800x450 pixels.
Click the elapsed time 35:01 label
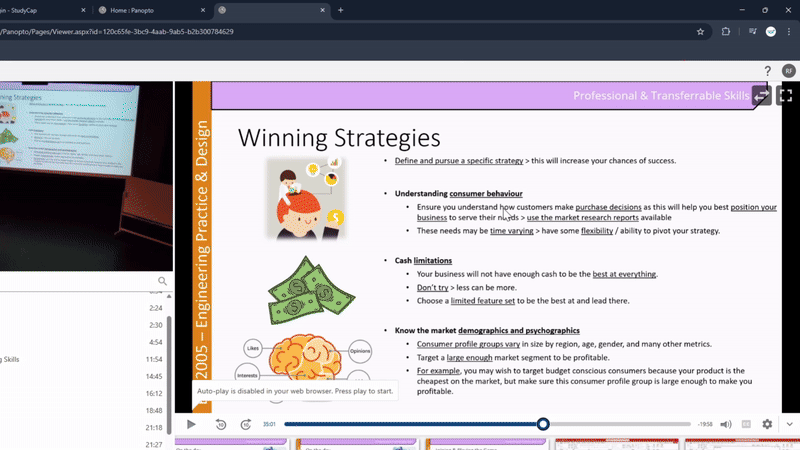click(x=269, y=424)
